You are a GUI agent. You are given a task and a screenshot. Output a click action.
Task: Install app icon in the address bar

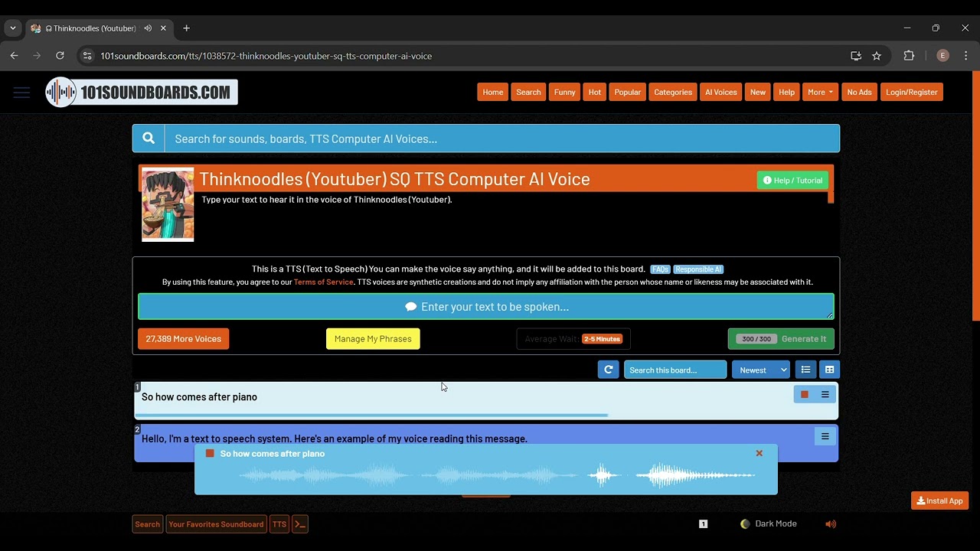(856, 56)
